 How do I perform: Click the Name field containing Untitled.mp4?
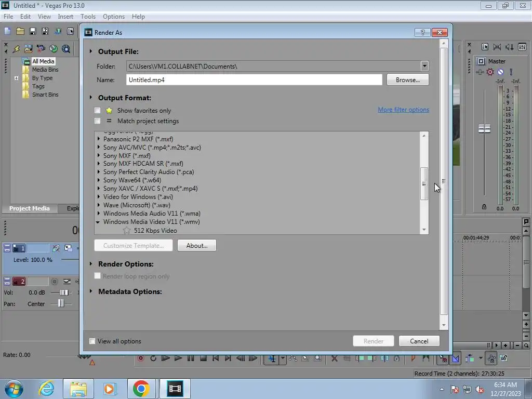click(254, 79)
